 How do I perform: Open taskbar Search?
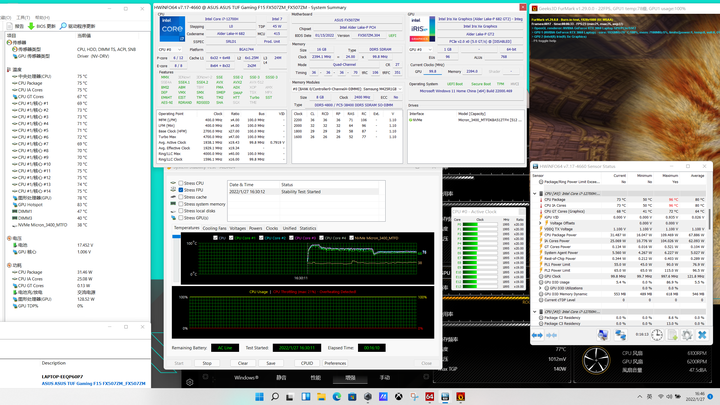pyautogui.click(x=275, y=397)
